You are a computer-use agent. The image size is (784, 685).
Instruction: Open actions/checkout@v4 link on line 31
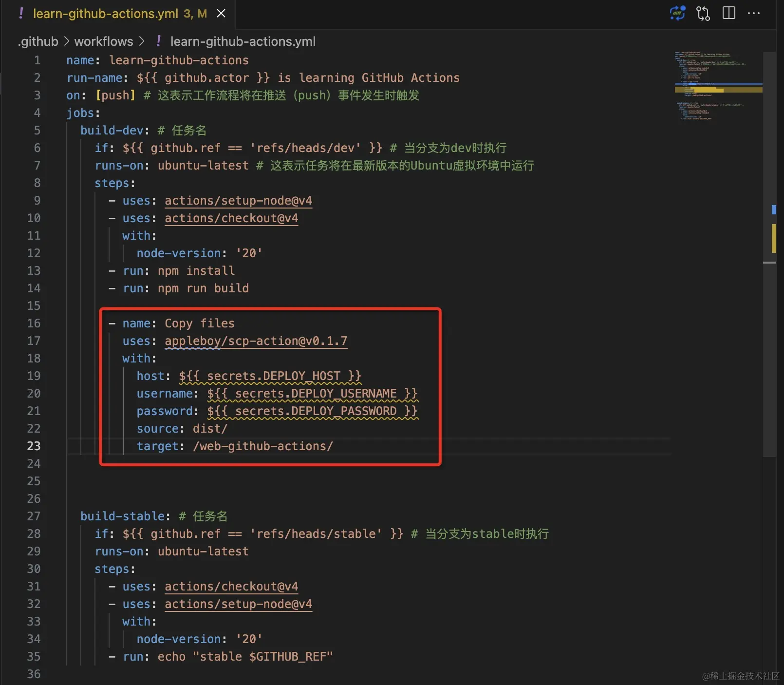(x=231, y=587)
